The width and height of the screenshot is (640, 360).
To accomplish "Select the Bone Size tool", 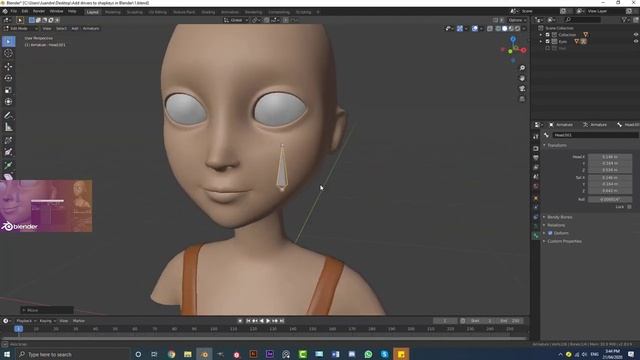I will point(8,152).
